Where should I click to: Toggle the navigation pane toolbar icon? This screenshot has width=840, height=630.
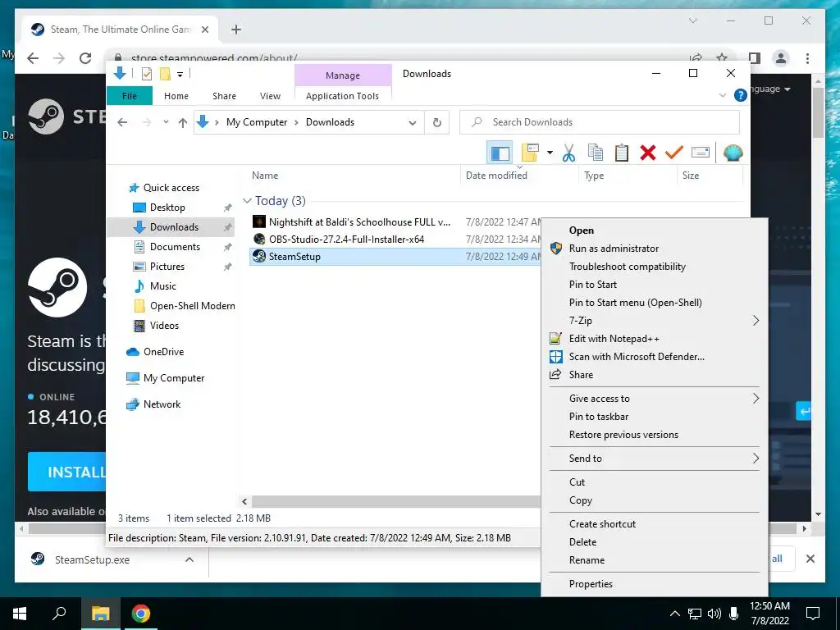tap(500, 153)
